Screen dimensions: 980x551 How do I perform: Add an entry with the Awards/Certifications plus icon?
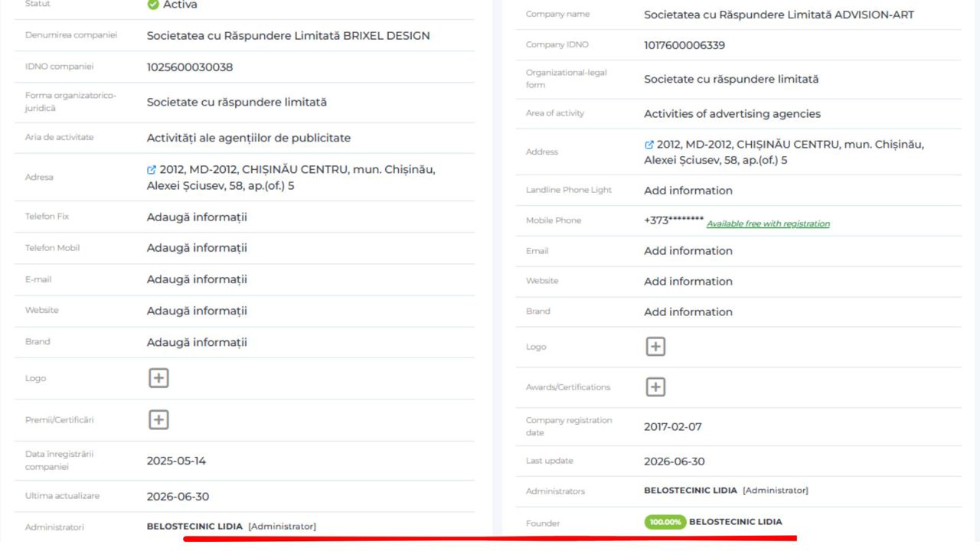tap(655, 386)
